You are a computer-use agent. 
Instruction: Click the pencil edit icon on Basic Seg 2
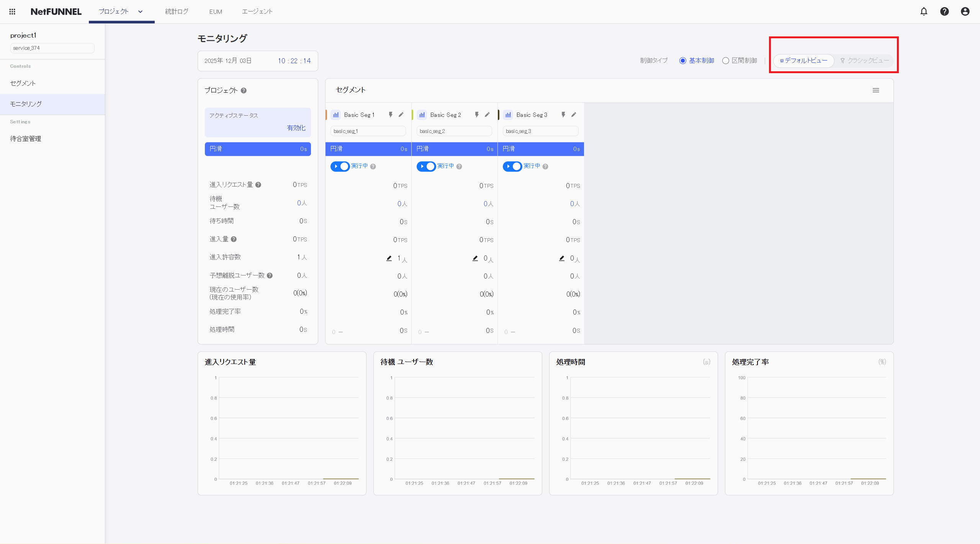tap(487, 114)
